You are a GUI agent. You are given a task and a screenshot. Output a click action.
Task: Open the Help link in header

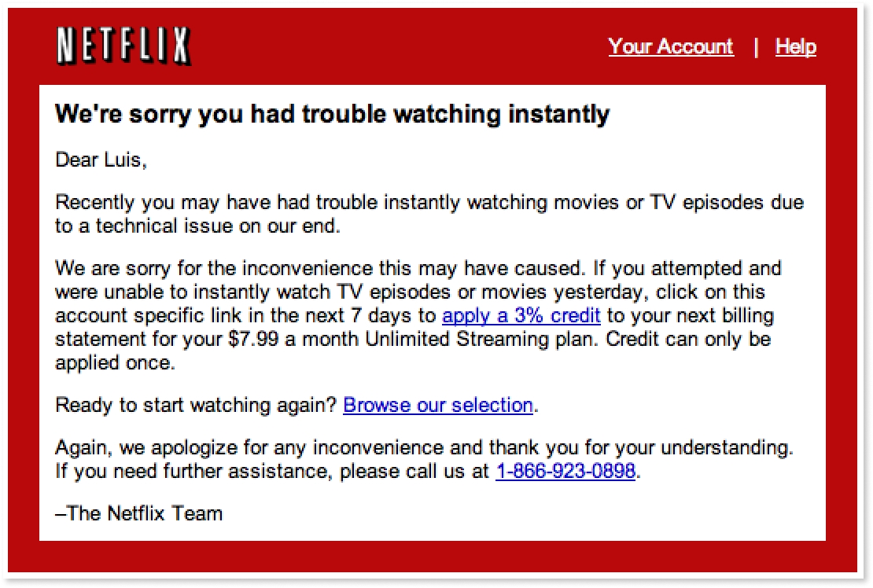(795, 47)
